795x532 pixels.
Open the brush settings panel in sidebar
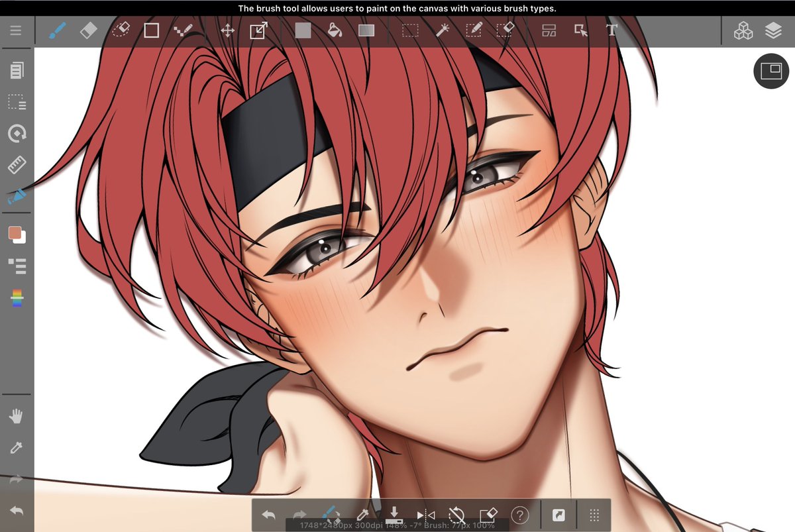17,197
